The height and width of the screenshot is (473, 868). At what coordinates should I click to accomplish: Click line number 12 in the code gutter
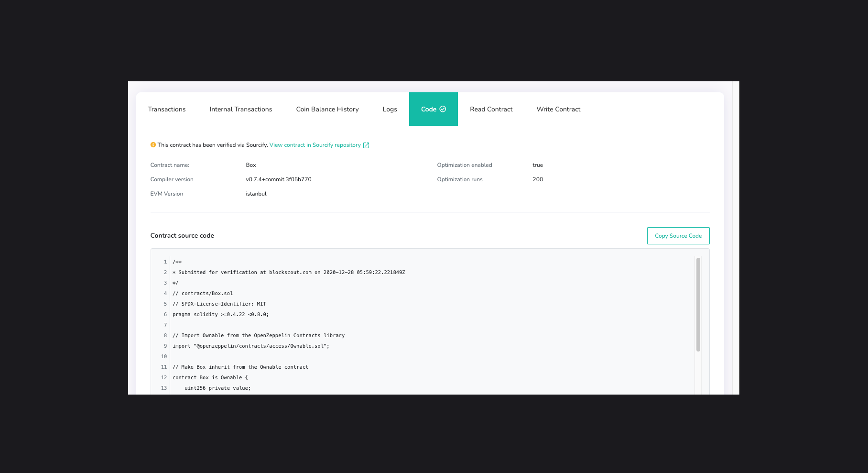tap(164, 378)
